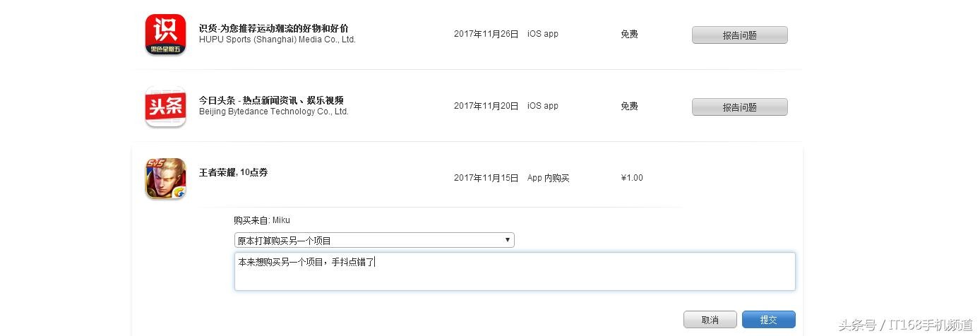Click Beijing Bytedance Technology developer name
The width and height of the screenshot is (980, 336).
coord(273,112)
